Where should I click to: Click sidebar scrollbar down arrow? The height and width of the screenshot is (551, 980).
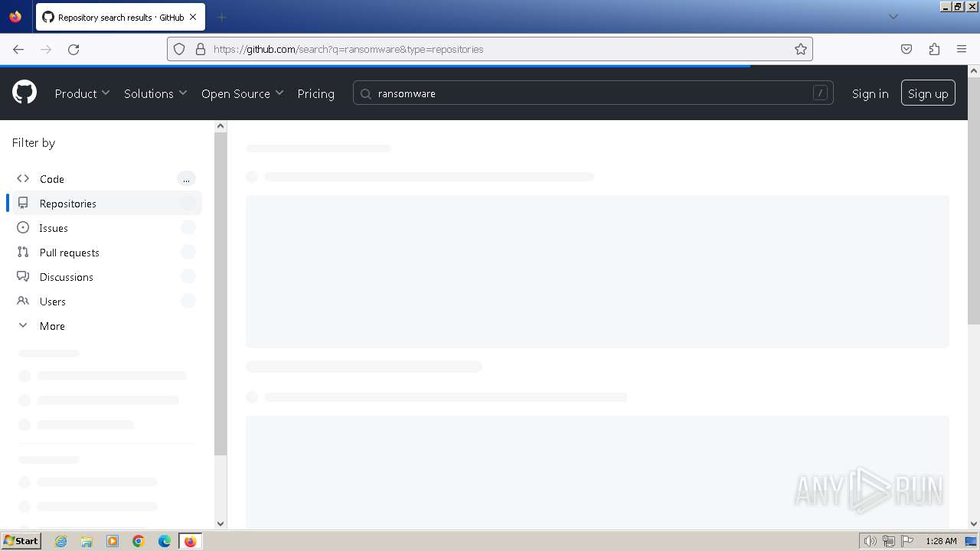pos(220,523)
